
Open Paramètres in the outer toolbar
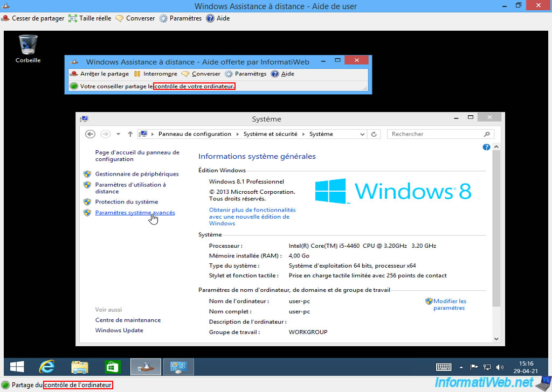[180, 18]
